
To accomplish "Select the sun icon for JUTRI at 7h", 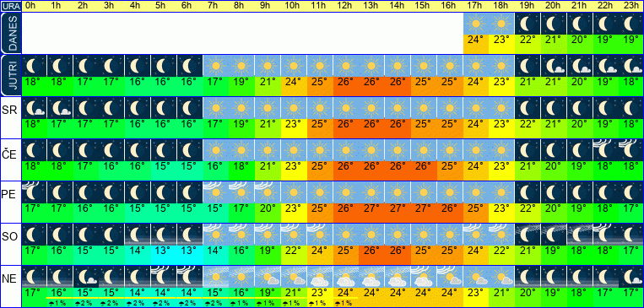I will (216, 66).
